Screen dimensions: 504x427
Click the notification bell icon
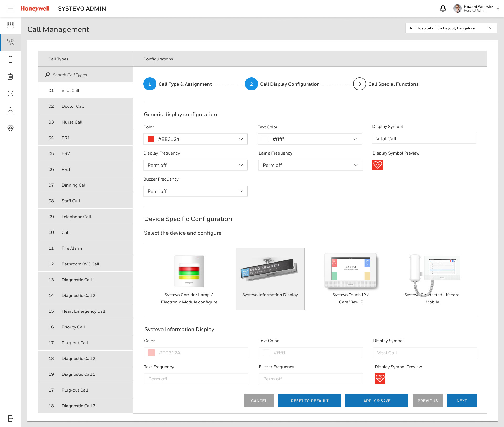443,8
